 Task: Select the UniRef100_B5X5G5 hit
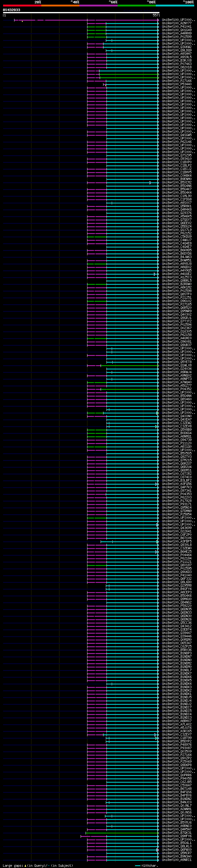point(177,453)
